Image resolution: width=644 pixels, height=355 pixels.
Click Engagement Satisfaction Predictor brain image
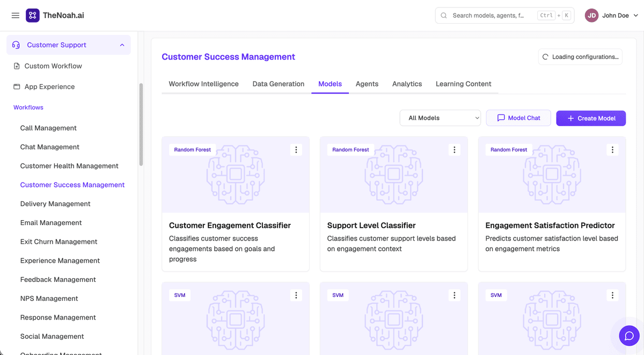tap(552, 174)
